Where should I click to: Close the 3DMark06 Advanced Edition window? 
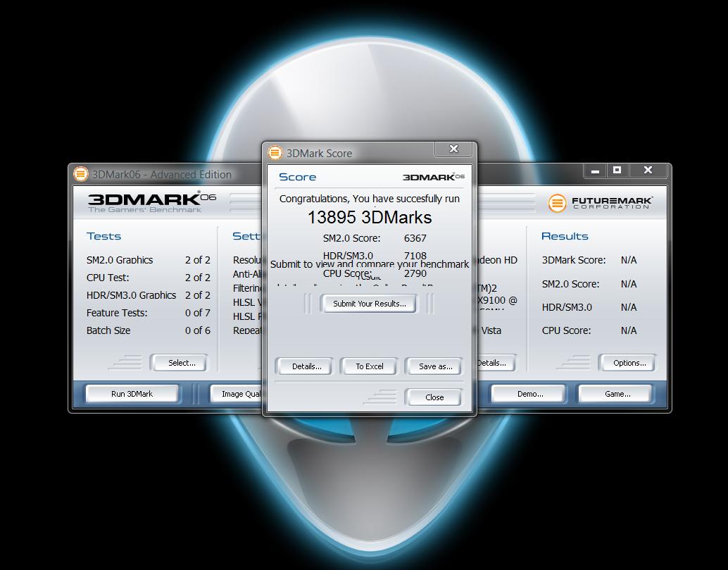648,171
